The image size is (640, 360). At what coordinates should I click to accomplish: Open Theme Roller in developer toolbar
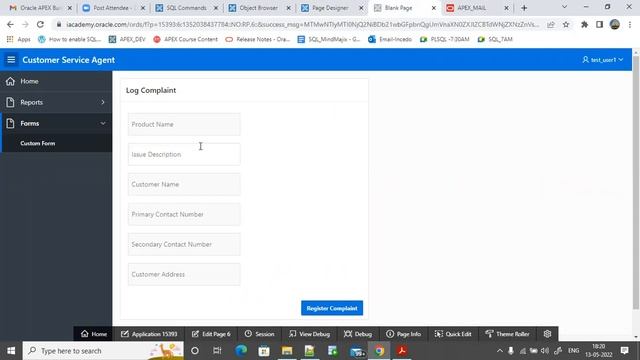click(x=507, y=334)
